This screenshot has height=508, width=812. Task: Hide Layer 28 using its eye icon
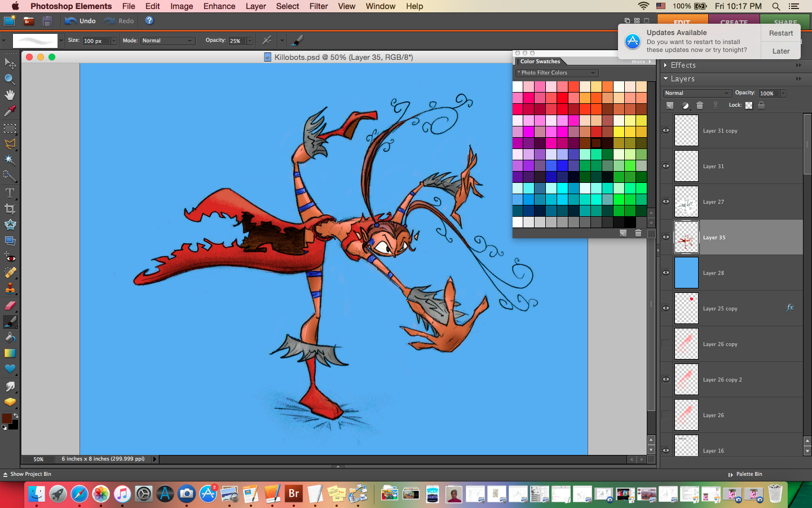666,273
